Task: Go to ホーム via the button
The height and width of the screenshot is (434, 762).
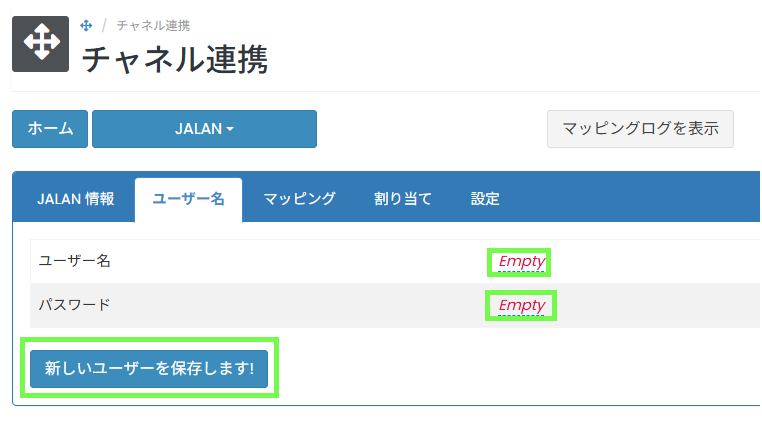Action: (x=50, y=129)
